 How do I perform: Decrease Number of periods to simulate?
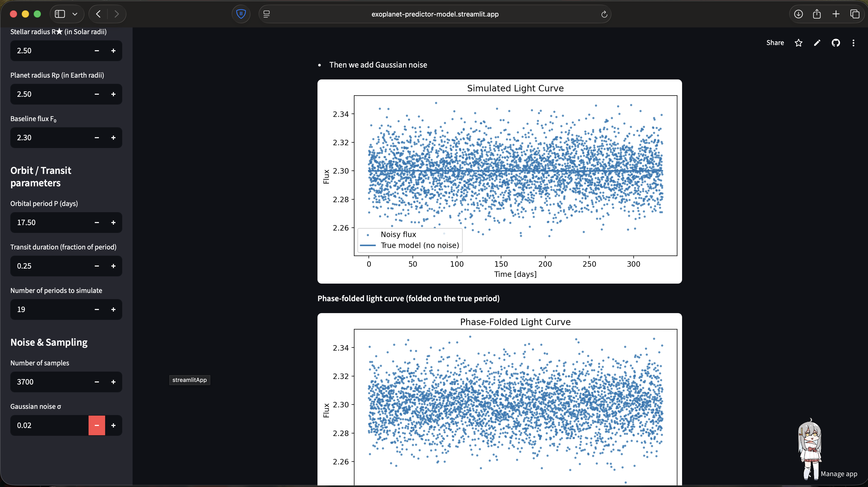[97, 309]
